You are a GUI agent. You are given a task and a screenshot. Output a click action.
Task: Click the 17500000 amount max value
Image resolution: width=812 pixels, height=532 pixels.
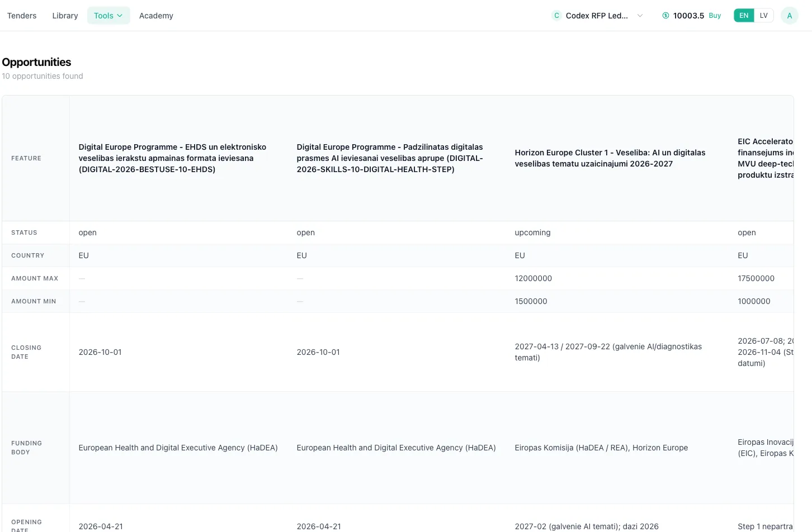click(x=756, y=278)
